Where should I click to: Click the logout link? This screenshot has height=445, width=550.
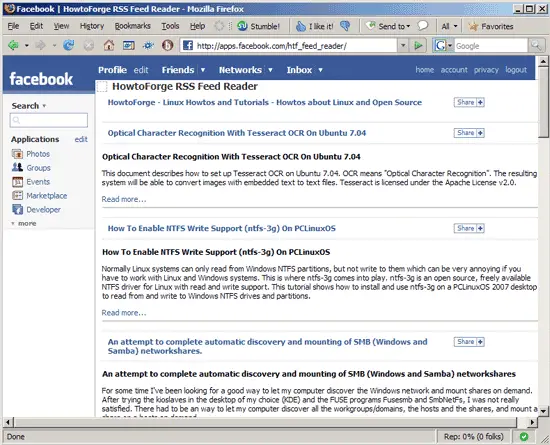click(516, 70)
